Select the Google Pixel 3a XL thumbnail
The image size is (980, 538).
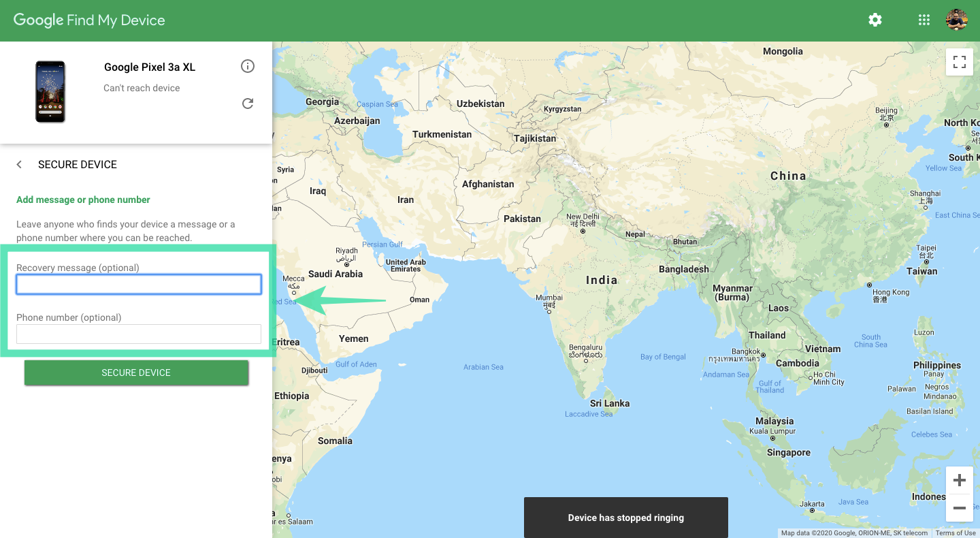(x=50, y=92)
